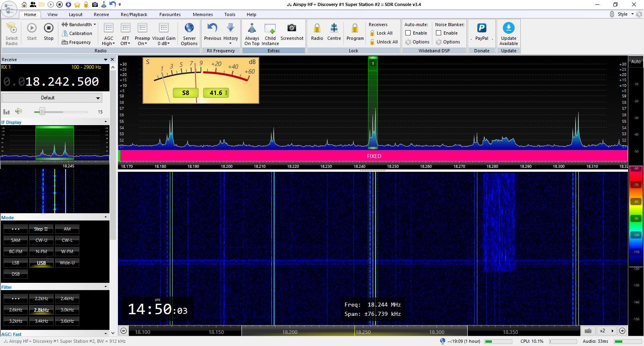Image resolution: width=644 pixels, height=346 pixels.
Task: Open the Favourites ribbon tab
Action: pos(170,14)
